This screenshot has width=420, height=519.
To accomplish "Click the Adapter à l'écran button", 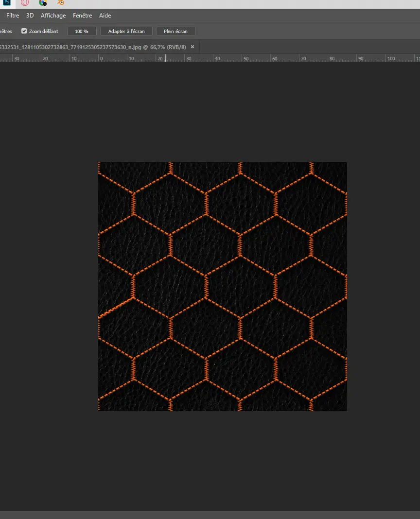I will tap(126, 32).
